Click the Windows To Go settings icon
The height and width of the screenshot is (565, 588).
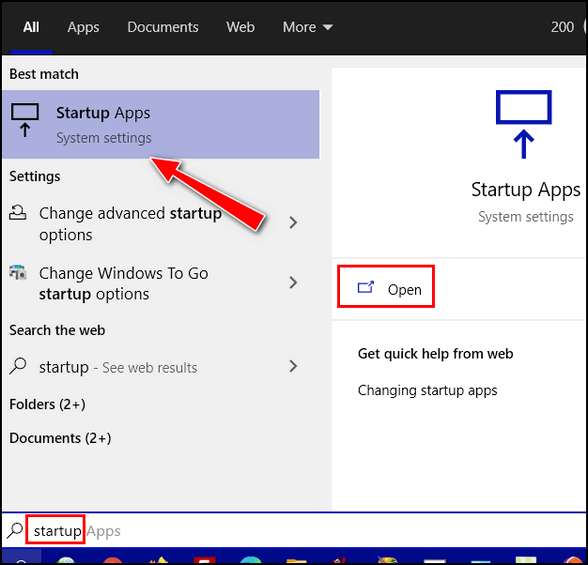18,272
